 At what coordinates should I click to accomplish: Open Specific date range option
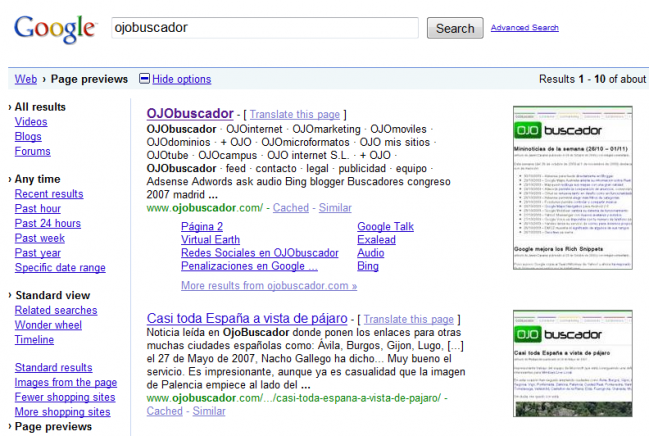tap(60, 267)
